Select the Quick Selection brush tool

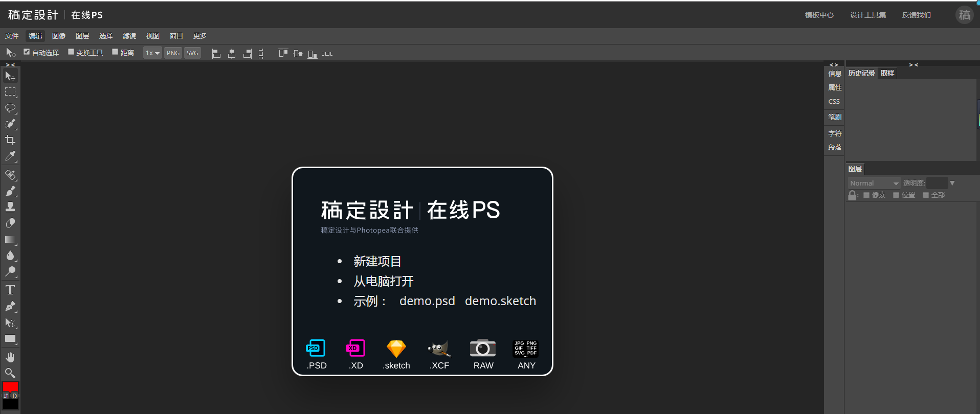click(x=10, y=124)
